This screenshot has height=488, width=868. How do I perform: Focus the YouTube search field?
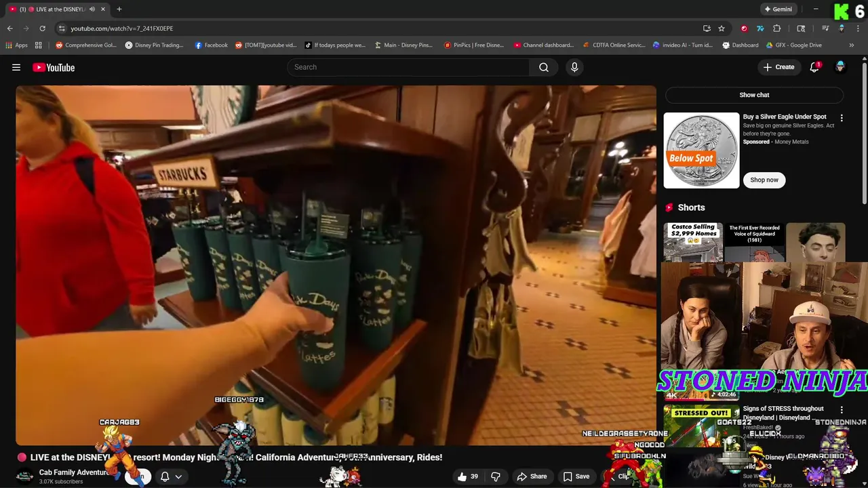[408, 67]
